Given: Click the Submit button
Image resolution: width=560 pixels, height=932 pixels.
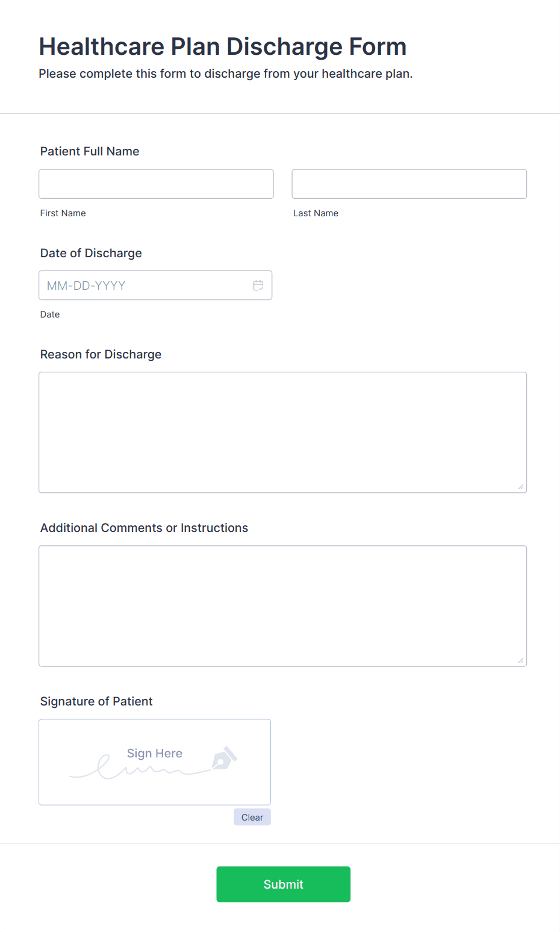Looking at the screenshot, I should 283,884.
